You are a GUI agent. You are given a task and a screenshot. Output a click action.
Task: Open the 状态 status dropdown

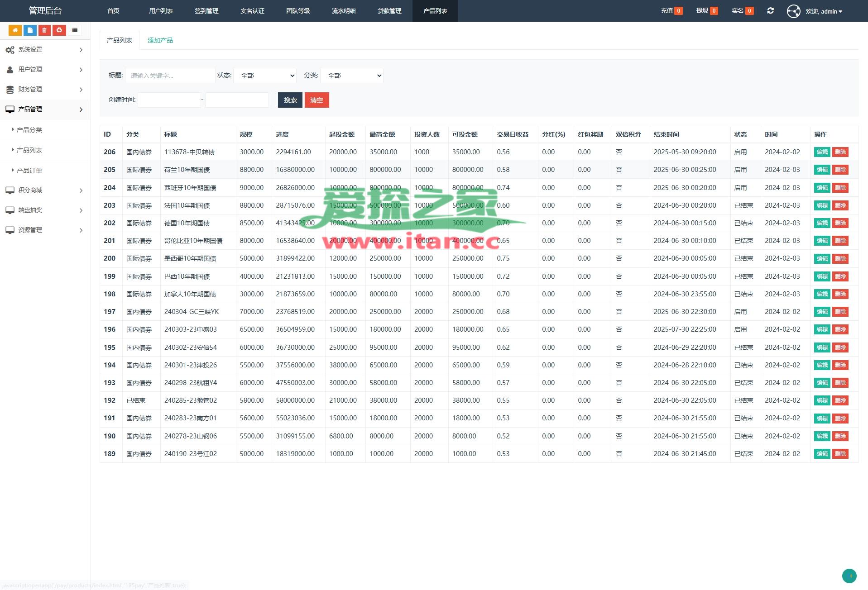(x=265, y=76)
